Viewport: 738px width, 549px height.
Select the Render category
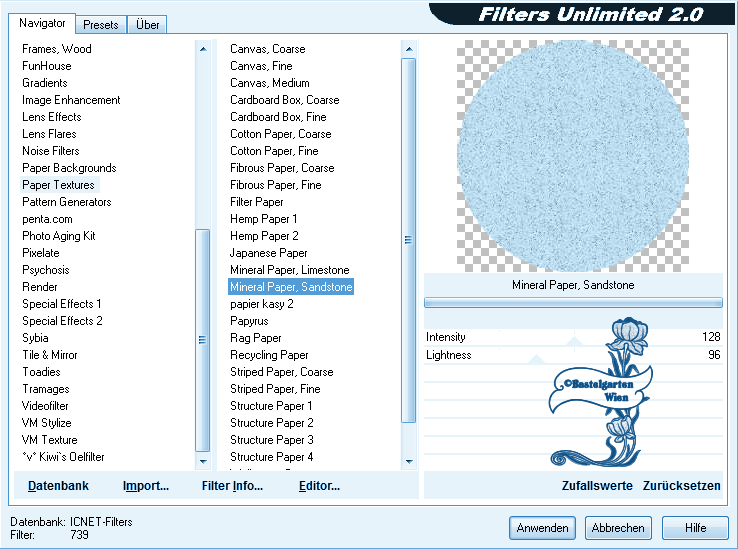coord(40,287)
